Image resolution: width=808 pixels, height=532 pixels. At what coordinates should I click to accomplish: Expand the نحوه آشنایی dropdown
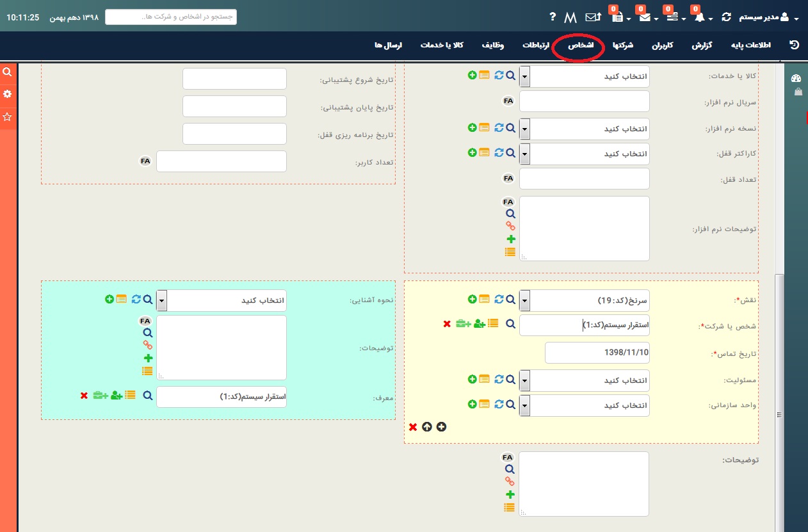click(161, 300)
